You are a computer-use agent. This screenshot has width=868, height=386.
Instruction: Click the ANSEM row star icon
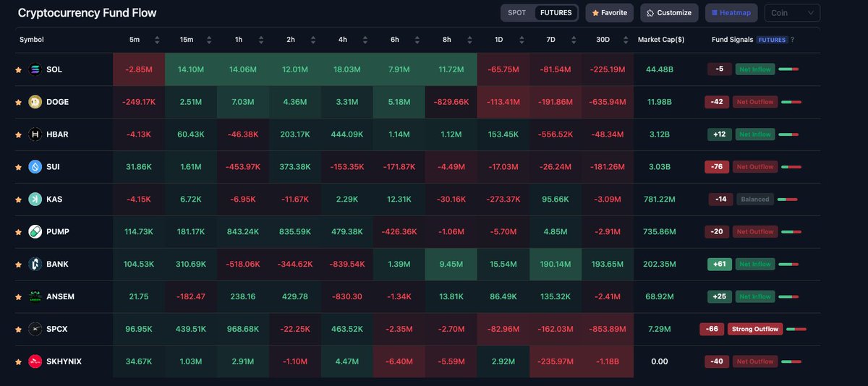18,297
